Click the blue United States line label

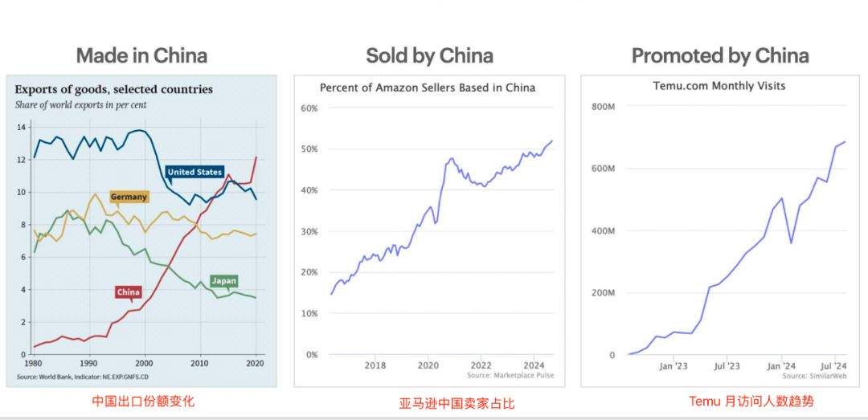click(x=194, y=172)
